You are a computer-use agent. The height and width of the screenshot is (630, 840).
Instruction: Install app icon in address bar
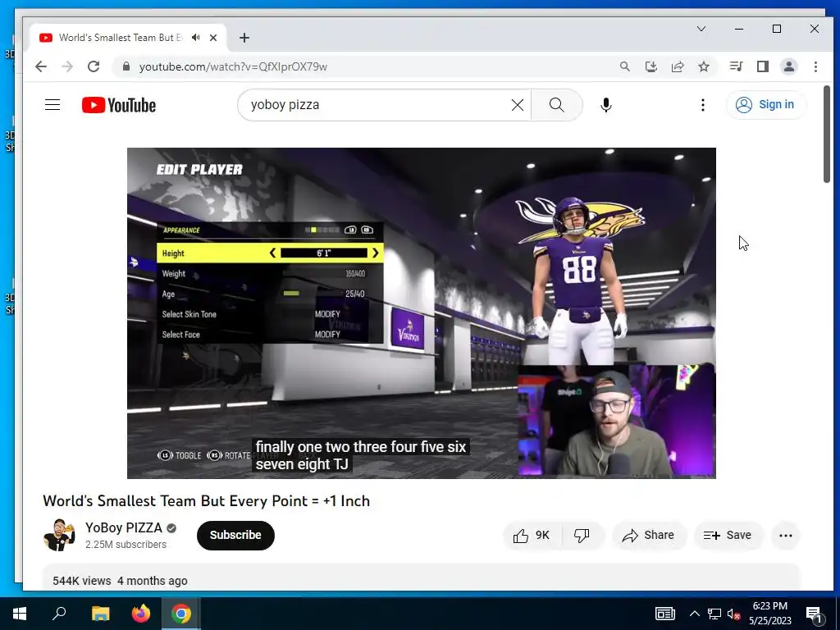651,66
